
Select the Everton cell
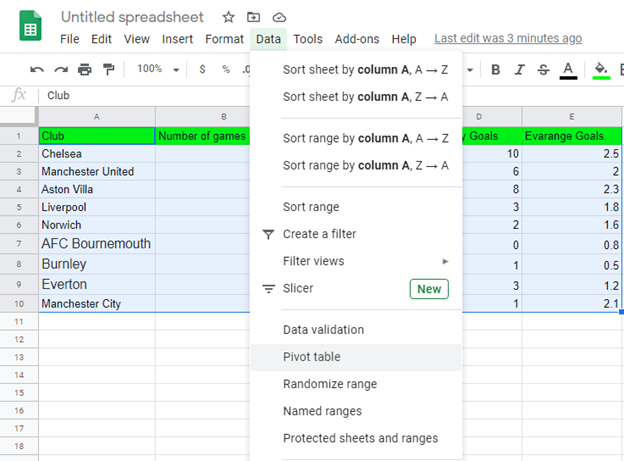97,285
